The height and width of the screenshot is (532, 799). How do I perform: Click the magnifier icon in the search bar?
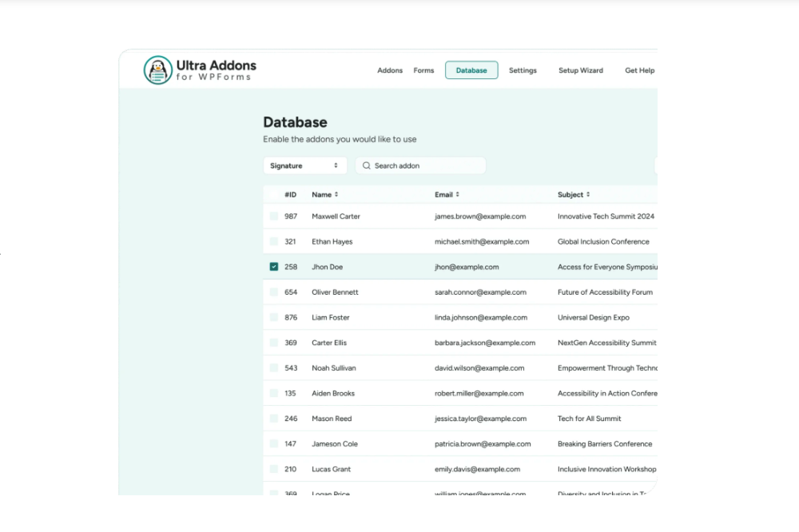(x=366, y=165)
